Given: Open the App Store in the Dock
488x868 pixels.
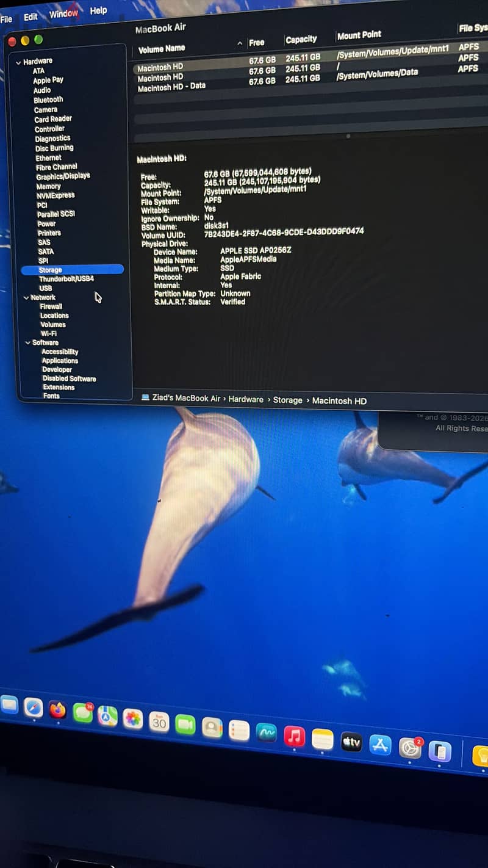Looking at the screenshot, I should tap(380, 745).
